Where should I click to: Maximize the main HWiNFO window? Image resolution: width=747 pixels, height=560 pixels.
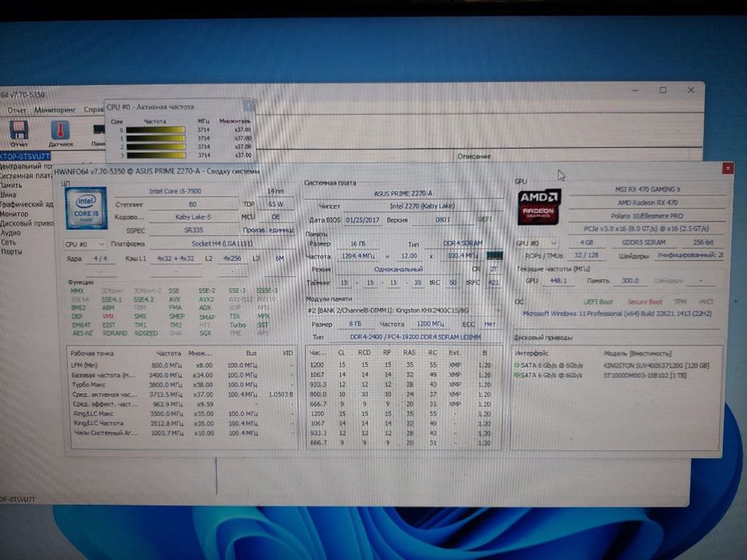click(663, 90)
